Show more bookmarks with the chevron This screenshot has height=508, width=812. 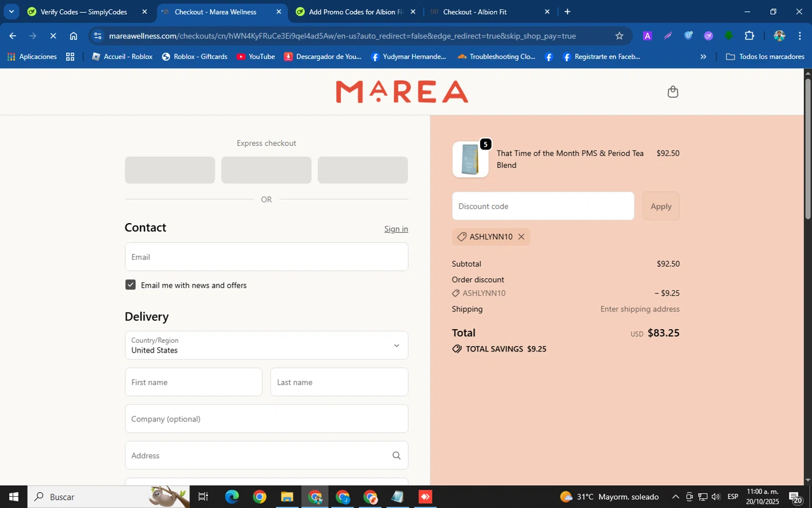point(703,56)
